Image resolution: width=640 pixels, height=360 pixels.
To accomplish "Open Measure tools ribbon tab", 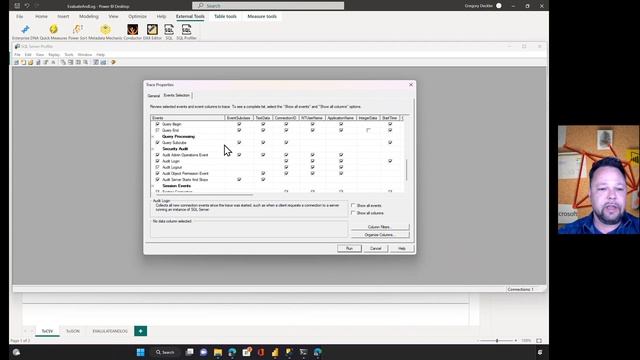I will coord(262,16).
